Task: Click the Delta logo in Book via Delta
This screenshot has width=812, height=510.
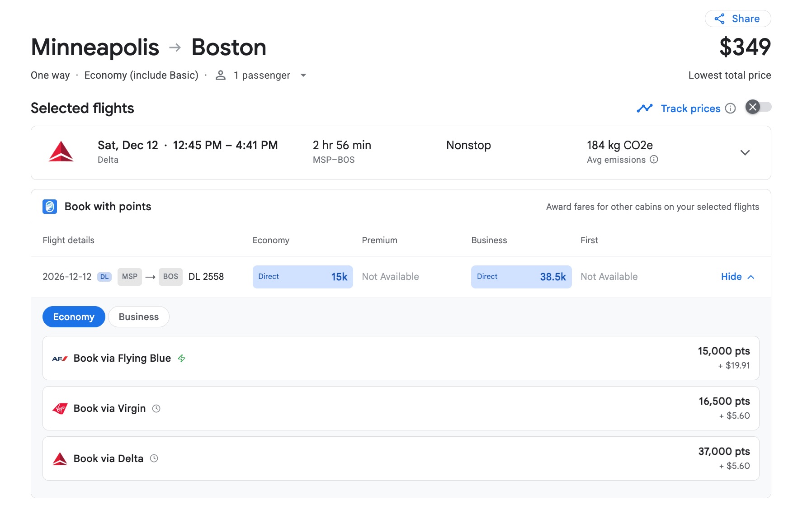Action: pos(60,458)
